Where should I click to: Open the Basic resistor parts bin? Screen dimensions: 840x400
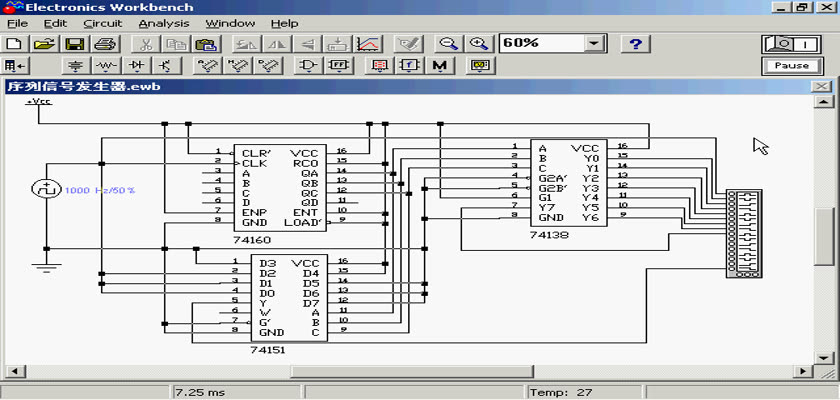107,66
